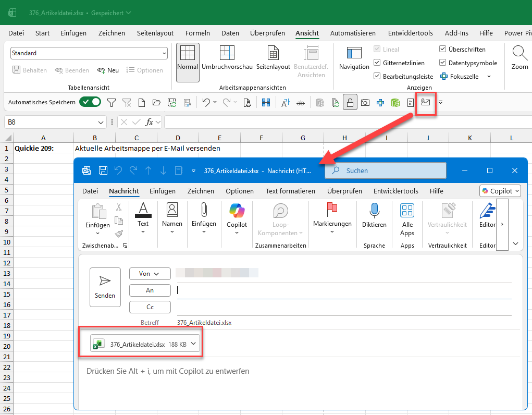Expand the Von sender dropdown
This screenshot has width=532, height=415.
(x=150, y=274)
